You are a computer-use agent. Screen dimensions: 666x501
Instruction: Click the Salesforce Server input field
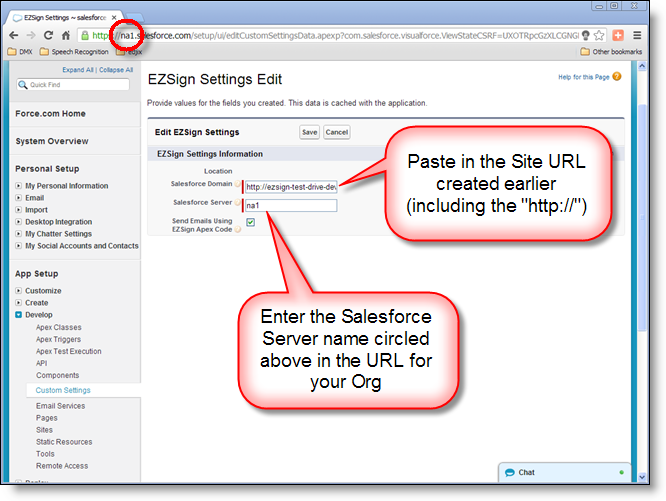(x=291, y=206)
